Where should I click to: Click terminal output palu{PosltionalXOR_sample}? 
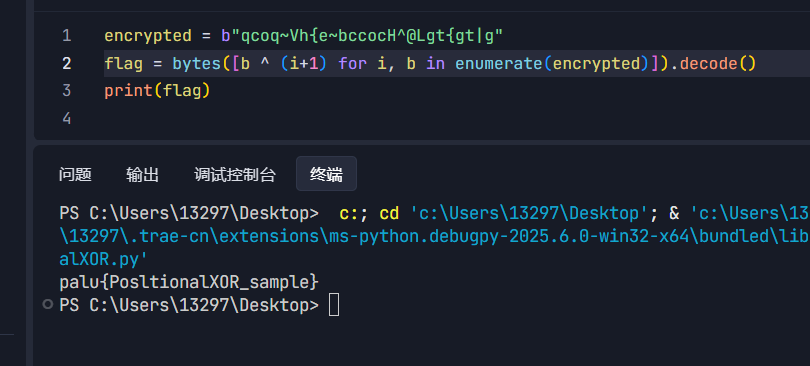tap(189, 282)
